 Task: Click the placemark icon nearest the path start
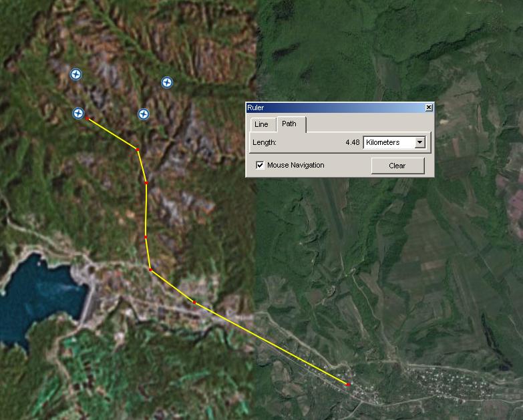[78, 113]
